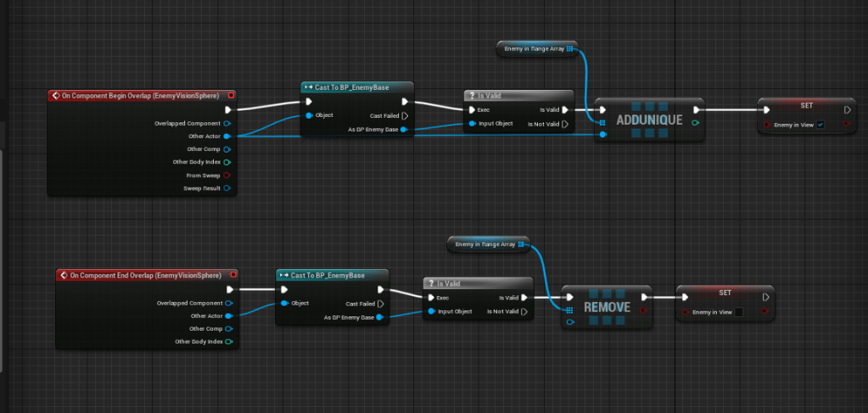This screenshot has width=868, height=413.
Task: Uncheck Enemy in View in SET after ADDUNIQUE
Action: [820, 126]
